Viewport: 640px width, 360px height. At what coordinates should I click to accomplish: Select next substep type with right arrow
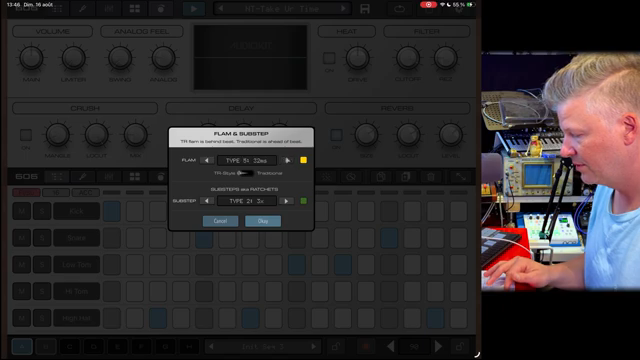click(286, 201)
